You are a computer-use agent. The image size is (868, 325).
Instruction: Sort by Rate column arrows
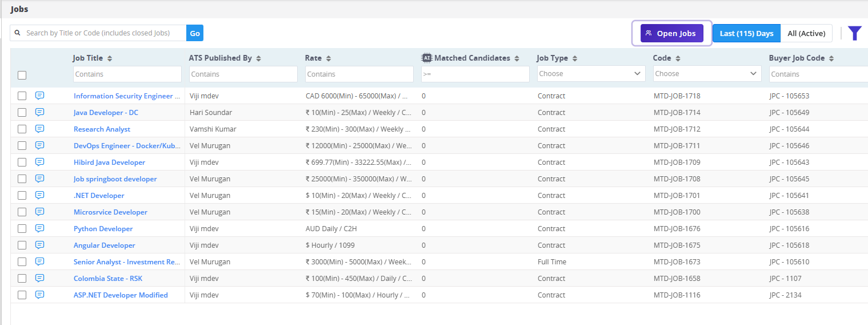click(328, 58)
